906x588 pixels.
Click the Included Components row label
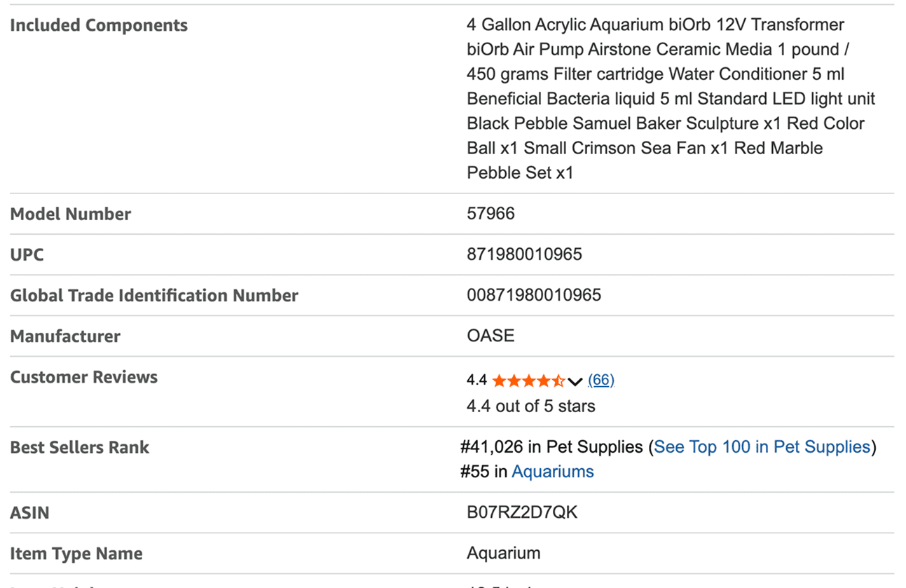99,26
